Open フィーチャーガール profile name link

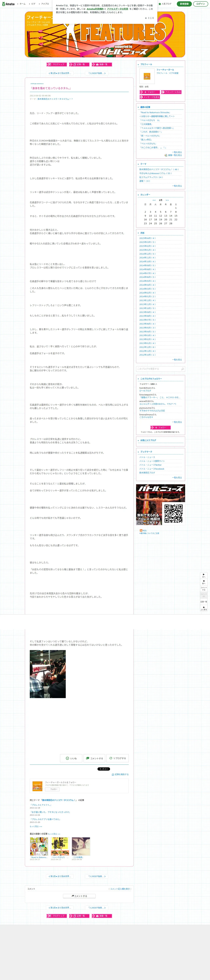point(165,70)
